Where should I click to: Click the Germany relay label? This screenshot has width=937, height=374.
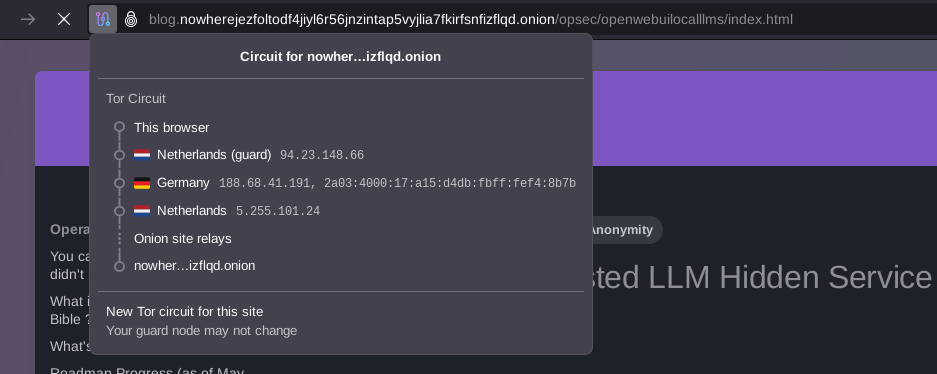click(x=183, y=183)
